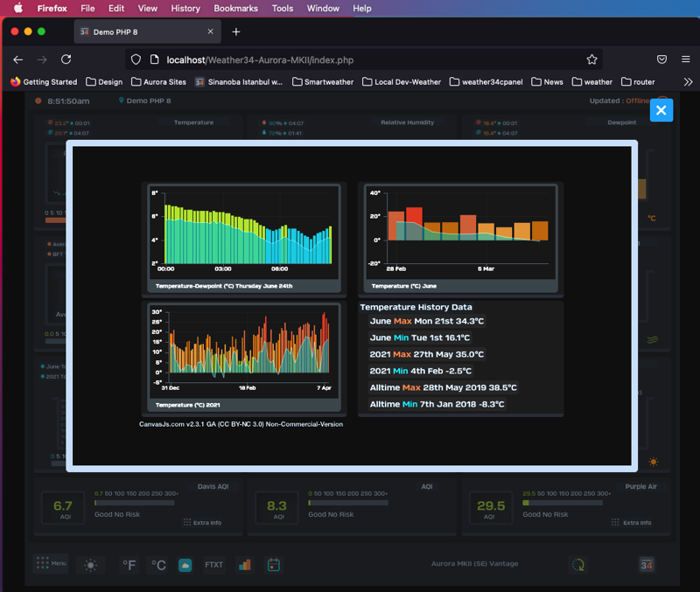Open the News bookmarks folder
The width and height of the screenshot is (700, 592).
pos(548,82)
